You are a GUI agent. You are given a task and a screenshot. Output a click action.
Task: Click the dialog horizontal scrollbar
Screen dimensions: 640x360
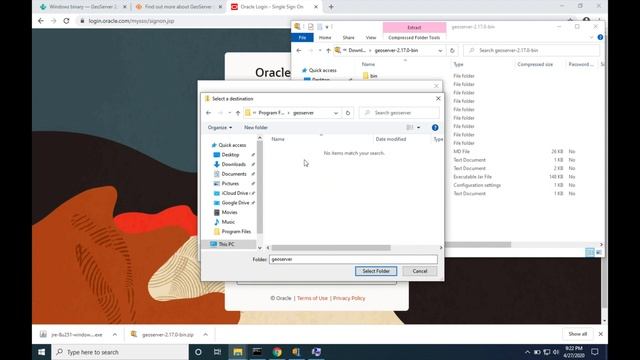[x=331, y=248]
